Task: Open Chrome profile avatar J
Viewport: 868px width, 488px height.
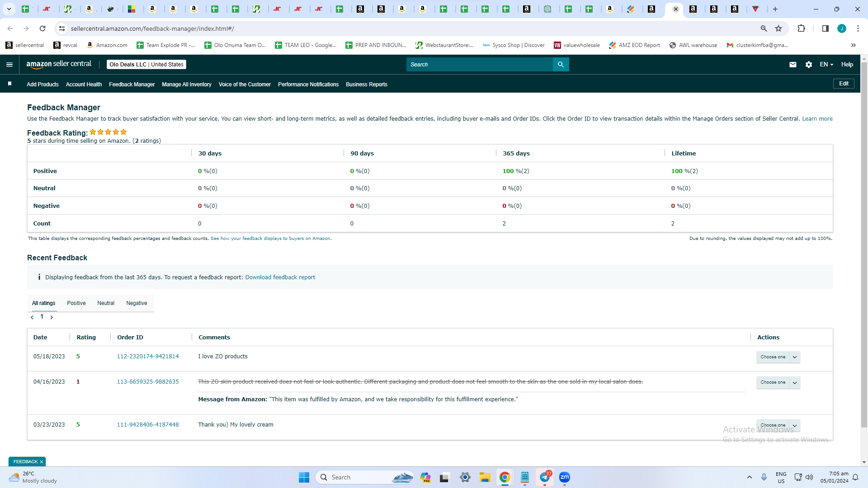Action: pos(841,28)
